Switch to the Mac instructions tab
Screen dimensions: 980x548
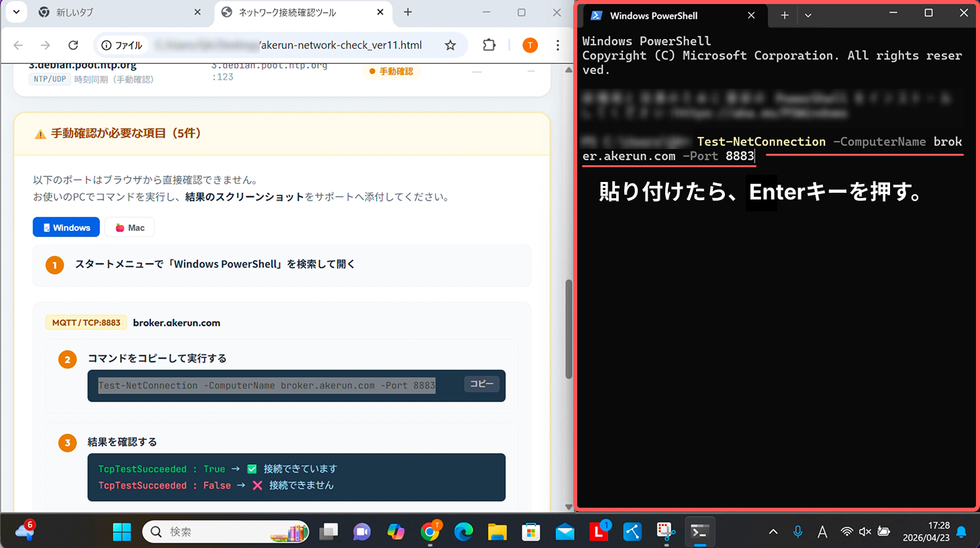[130, 228]
